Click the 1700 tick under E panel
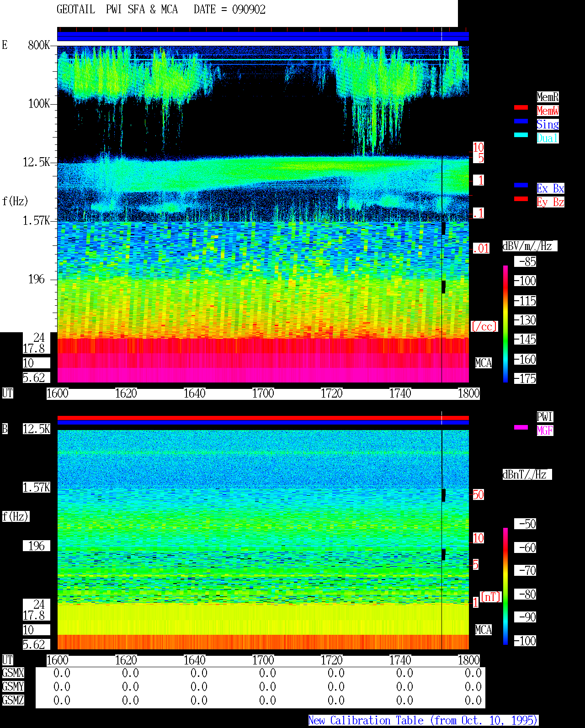Screen dimensions: 585x728 (263, 393)
